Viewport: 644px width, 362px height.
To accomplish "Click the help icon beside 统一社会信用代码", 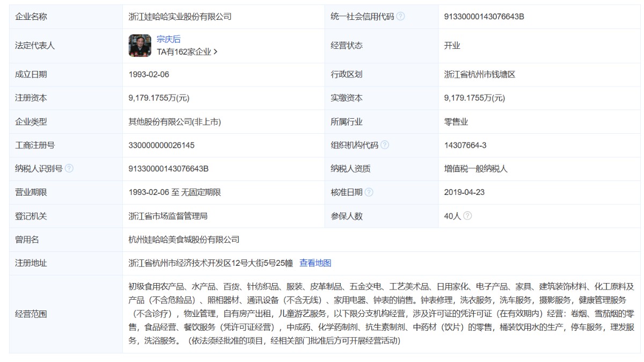I will click(400, 17).
